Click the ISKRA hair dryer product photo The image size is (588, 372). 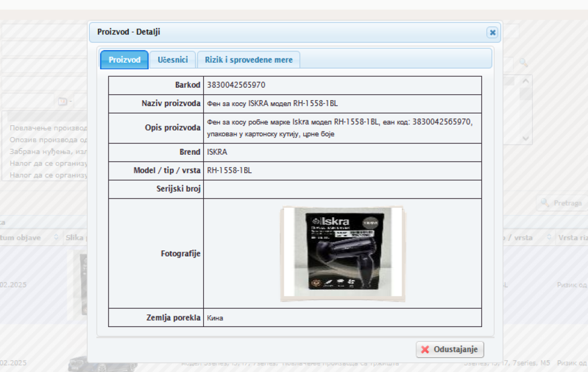343,253
